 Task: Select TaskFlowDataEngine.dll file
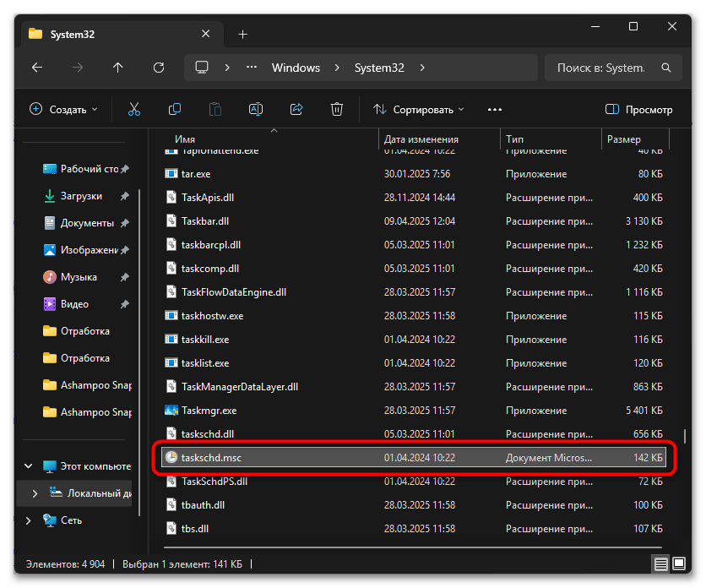pos(414,292)
